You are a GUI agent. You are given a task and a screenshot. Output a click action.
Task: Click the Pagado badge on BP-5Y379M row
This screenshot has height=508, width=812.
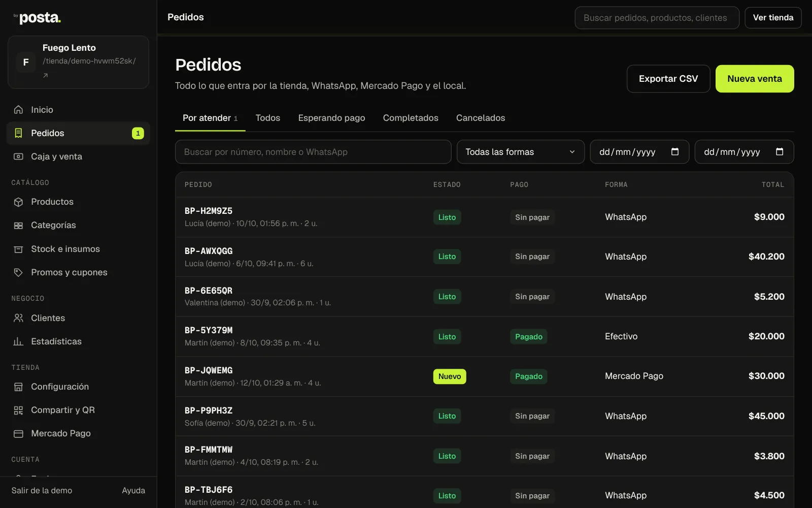pyautogui.click(x=529, y=337)
